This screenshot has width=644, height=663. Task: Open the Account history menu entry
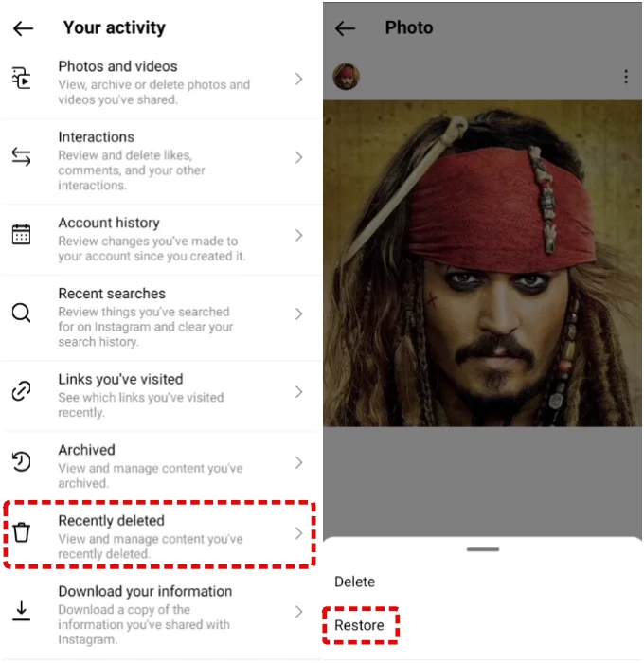(161, 240)
